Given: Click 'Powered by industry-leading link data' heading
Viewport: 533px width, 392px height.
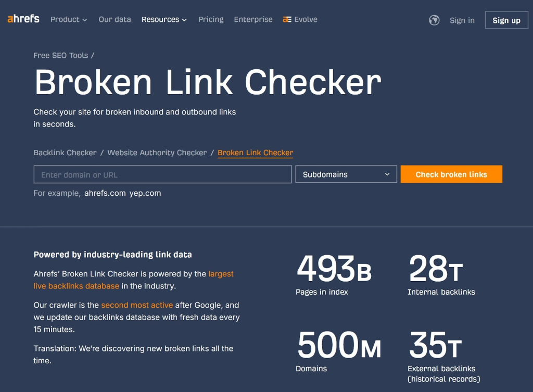Looking at the screenshot, I should coord(112,255).
